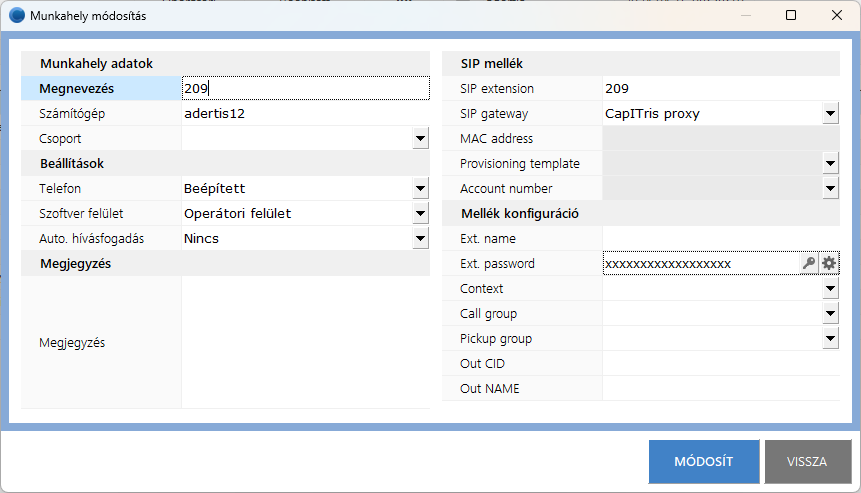Open Szoftver felület dropdown

(421, 214)
